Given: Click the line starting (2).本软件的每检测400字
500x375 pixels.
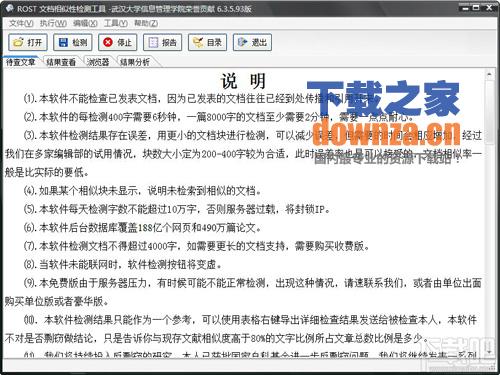Looking at the screenshot, I should tap(218, 117).
